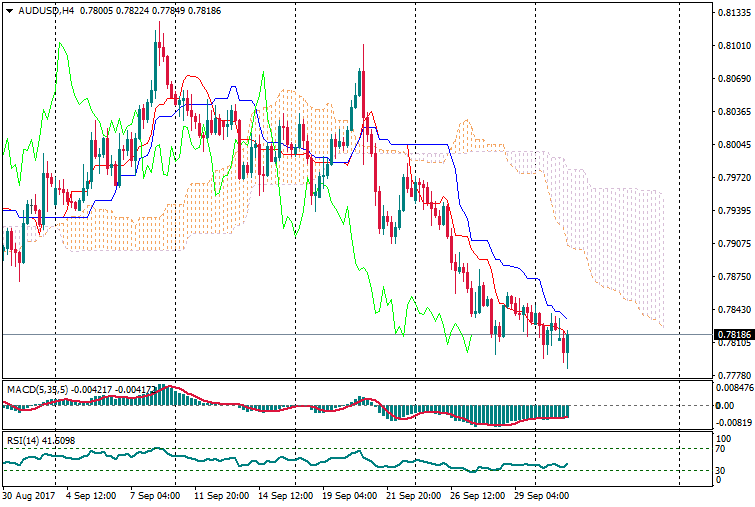
Task: Click the 0.81010 price axis label
Action: [733, 45]
